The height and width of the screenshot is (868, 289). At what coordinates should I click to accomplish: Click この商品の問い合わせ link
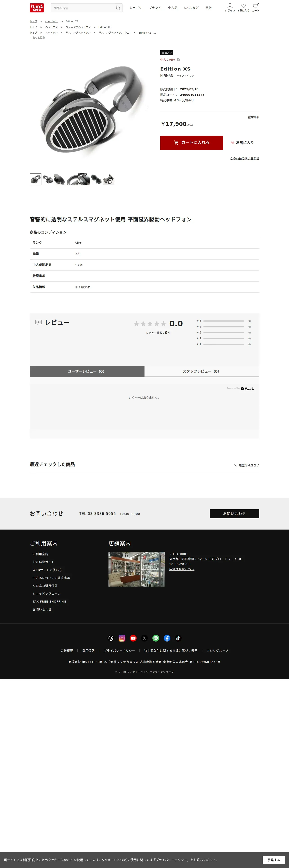point(245,158)
